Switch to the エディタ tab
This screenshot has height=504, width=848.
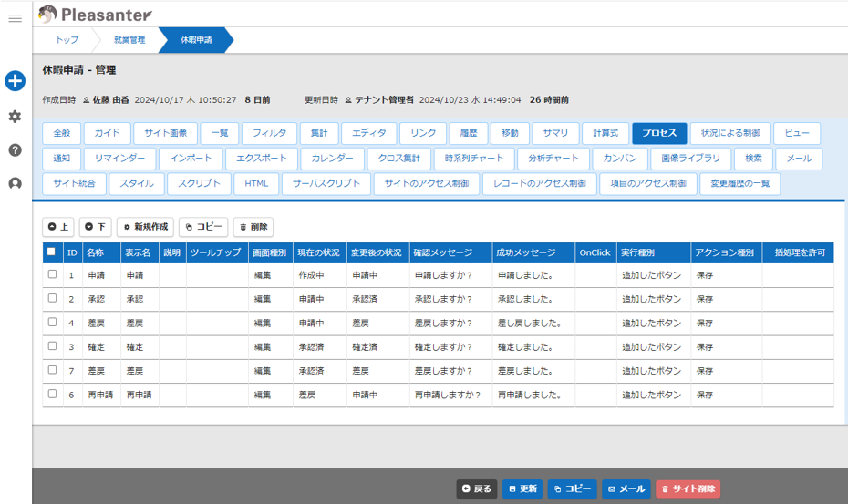point(368,133)
